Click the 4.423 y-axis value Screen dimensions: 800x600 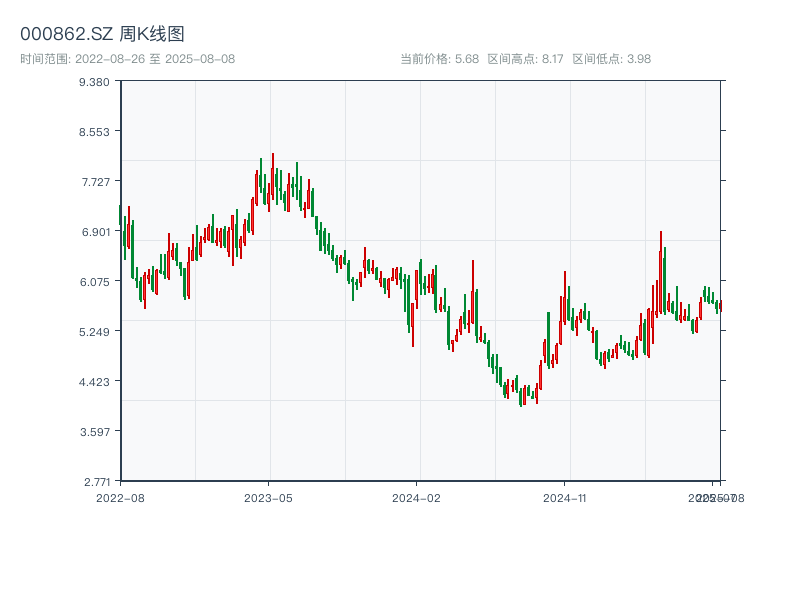point(94,382)
